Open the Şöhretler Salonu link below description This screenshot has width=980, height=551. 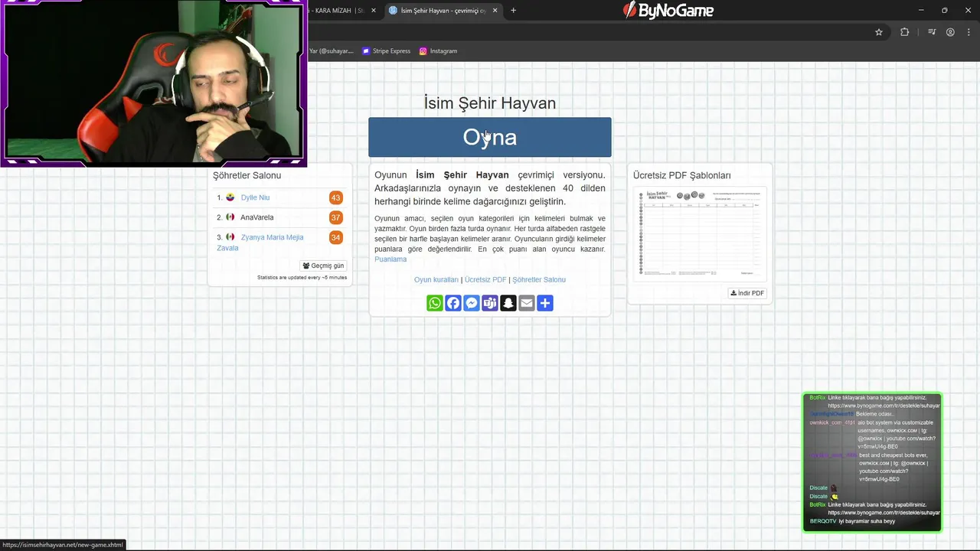[x=539, y=279]
